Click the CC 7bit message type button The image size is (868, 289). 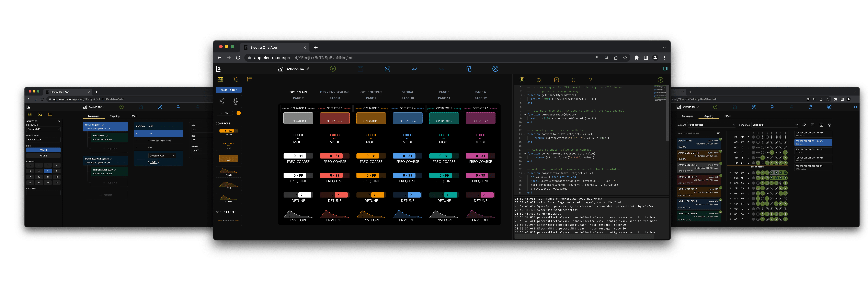224,113
